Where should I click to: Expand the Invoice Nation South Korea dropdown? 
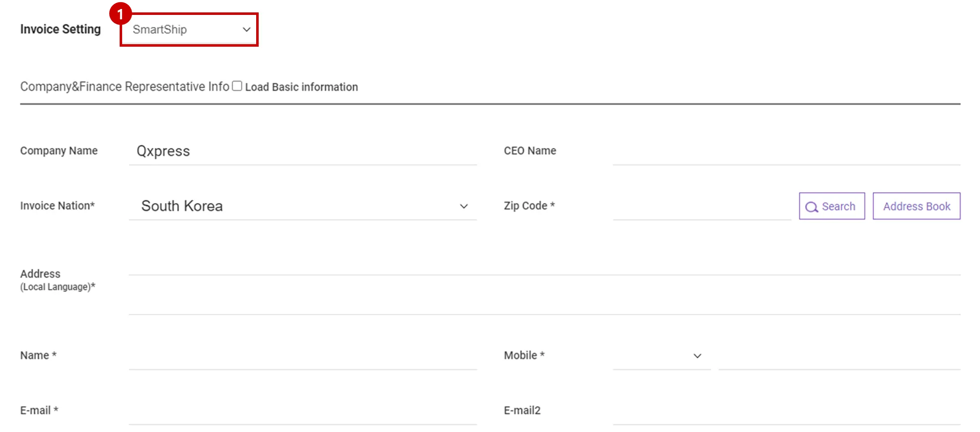pyautogui.click(x=302, y=206)
